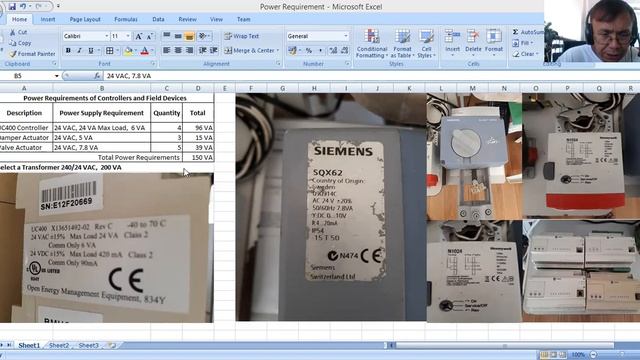Click the Format cells button
Viewport: 640px width, 360px height.
(493, 42)
